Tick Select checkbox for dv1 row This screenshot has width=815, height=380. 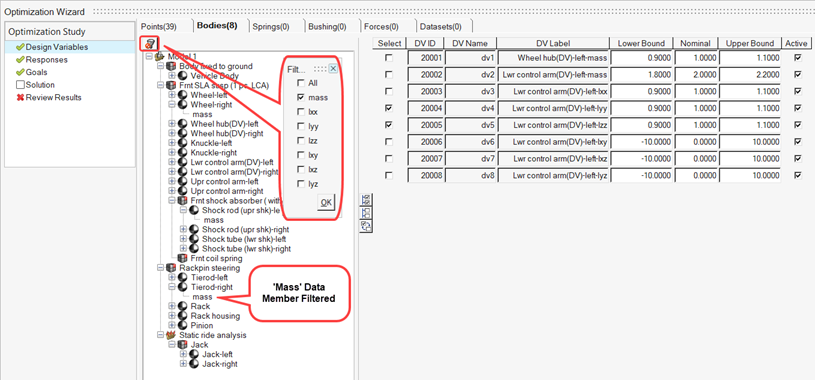(x=389, y=59)
